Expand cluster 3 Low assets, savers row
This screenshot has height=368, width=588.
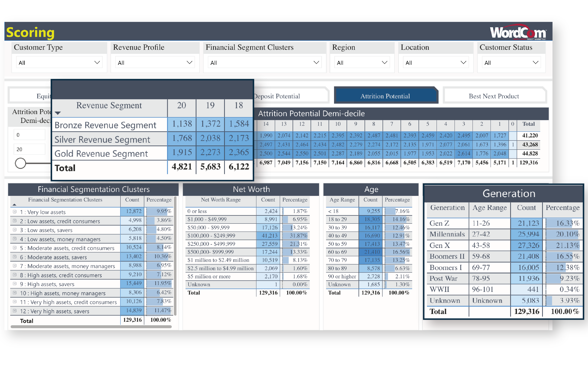(15, 230)
